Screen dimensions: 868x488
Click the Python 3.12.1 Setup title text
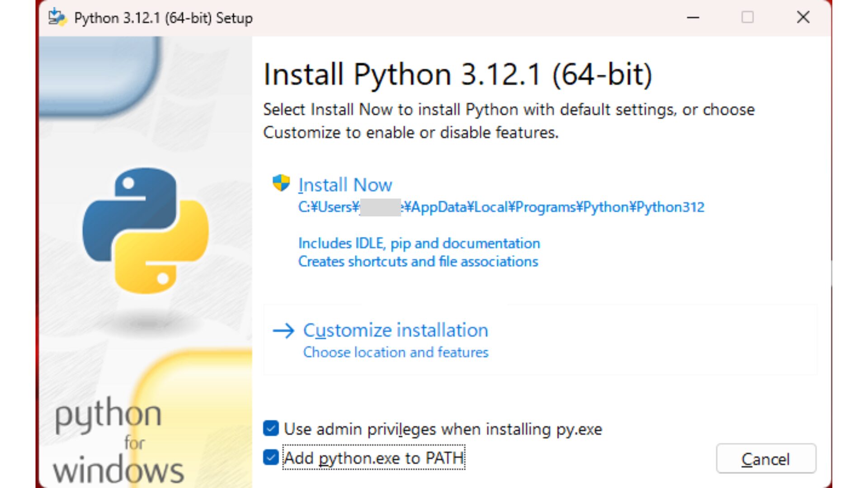click(163, 18)
